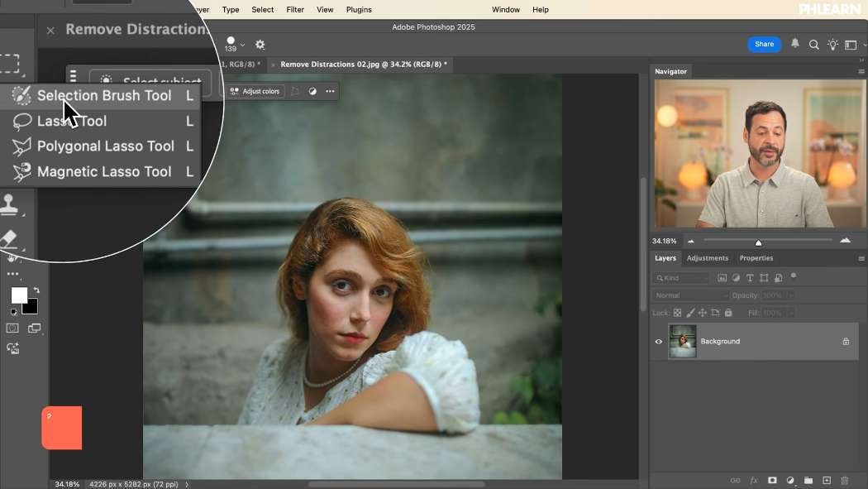Screen dimensions: 868x489
Task: Open notifications bell icon
Action: click(x=795, y=43)
